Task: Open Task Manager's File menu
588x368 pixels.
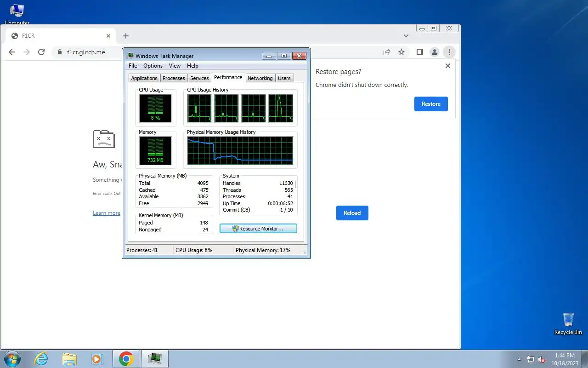Action: 133,66
